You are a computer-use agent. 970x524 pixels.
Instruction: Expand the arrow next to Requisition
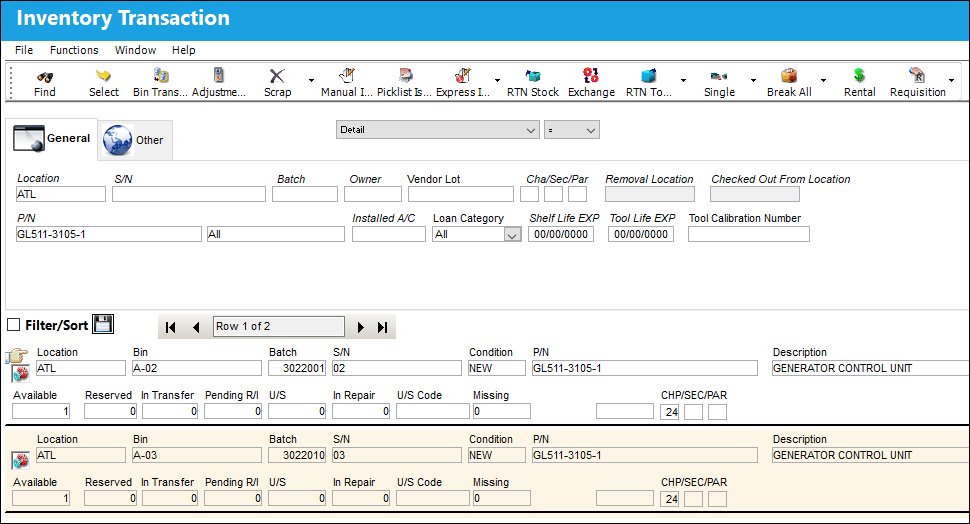tap(951, 80)
